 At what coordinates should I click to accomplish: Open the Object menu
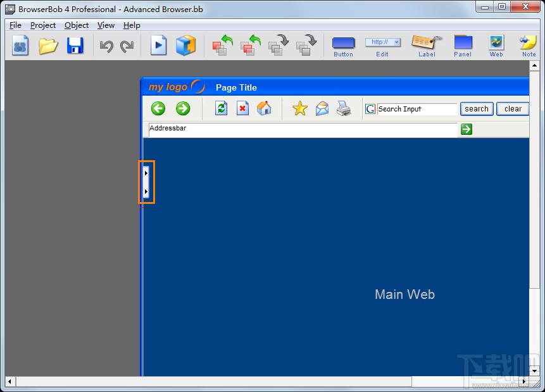[x=77, y=25]
